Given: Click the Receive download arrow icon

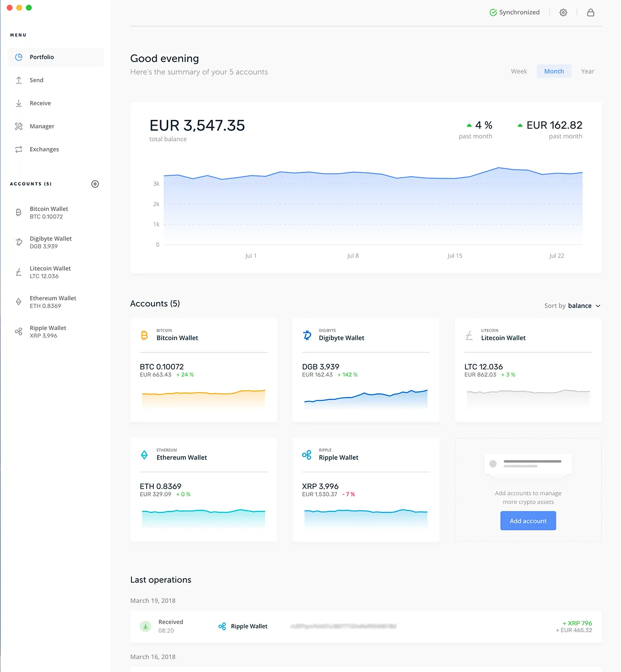Looking at the screenshot, I should point(19,103).
